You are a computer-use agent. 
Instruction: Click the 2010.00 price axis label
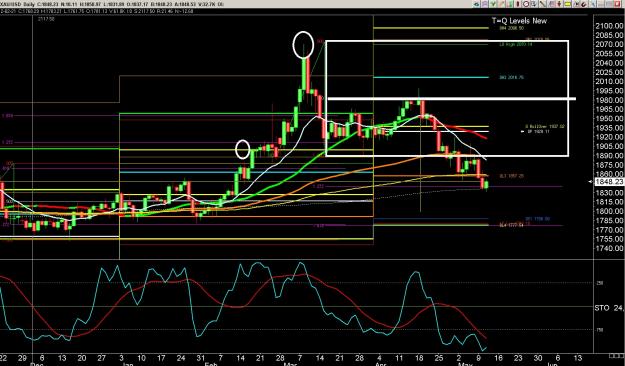(609, 81)
